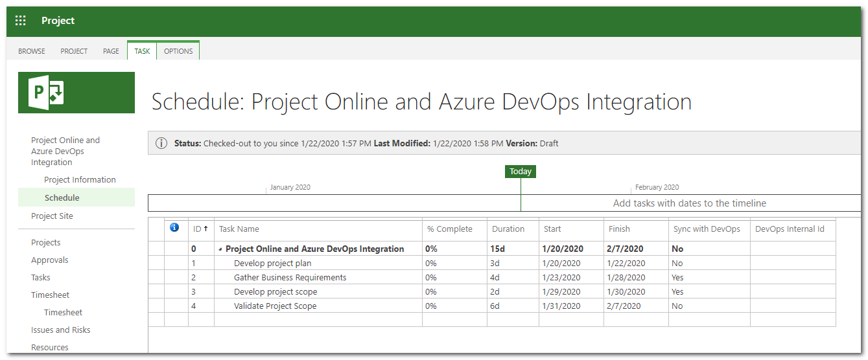Click the 15d summary duration cell
The width and height of the screenshot is (868, 360).
[x=513, y=249]
